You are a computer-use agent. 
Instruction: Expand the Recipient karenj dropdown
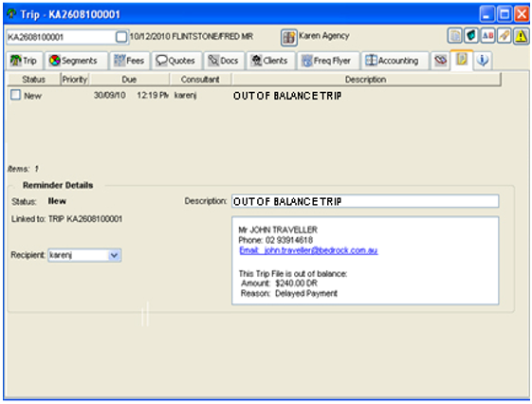115,255
